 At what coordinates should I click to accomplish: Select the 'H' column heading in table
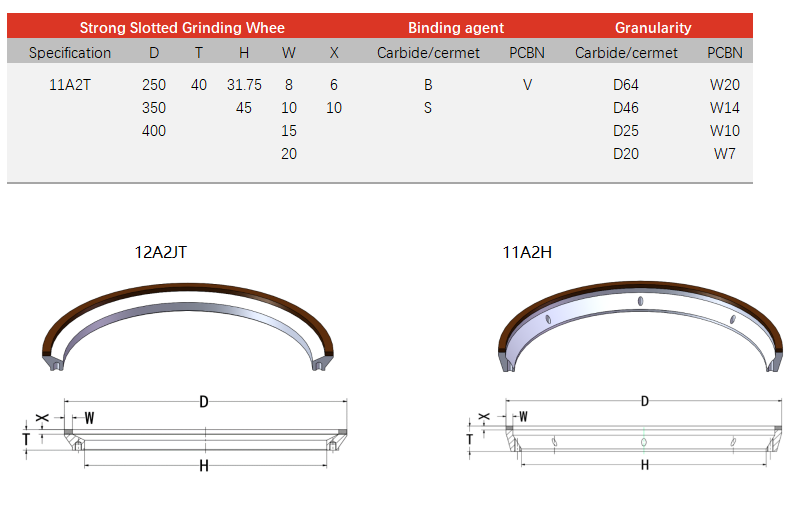[244, 53]
